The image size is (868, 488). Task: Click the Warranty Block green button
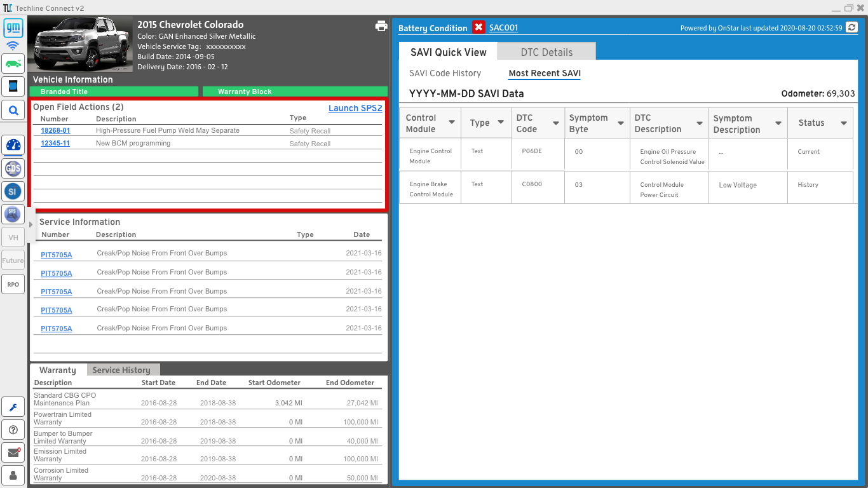[x=295, y=91]
